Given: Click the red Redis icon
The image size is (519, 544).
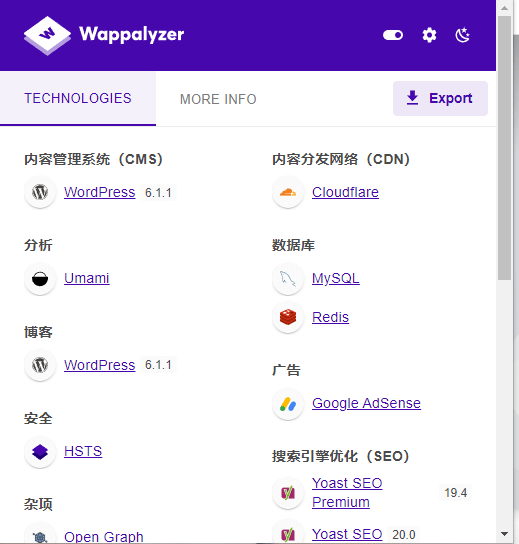Looking at the screenshot, I should (288, 317).
